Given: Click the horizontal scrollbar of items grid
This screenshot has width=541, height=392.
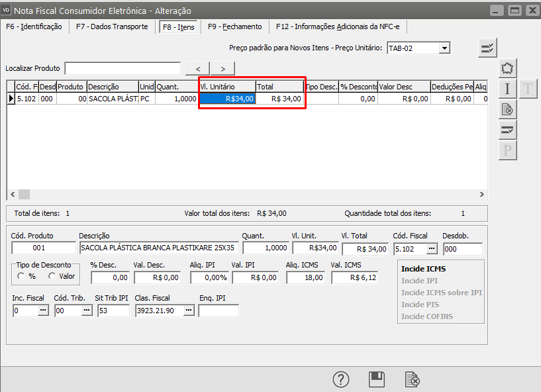Looking at the screenshot, I should (246, 194).
